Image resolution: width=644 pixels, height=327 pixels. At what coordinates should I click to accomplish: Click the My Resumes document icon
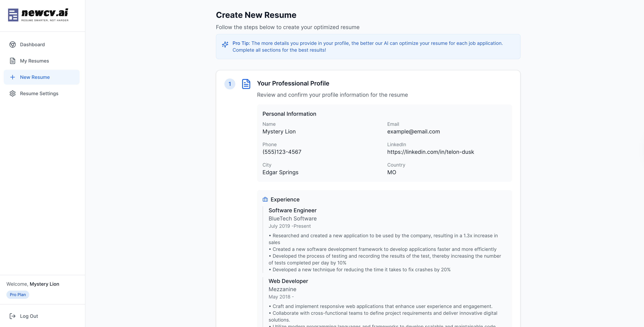(x=13, y=61)
